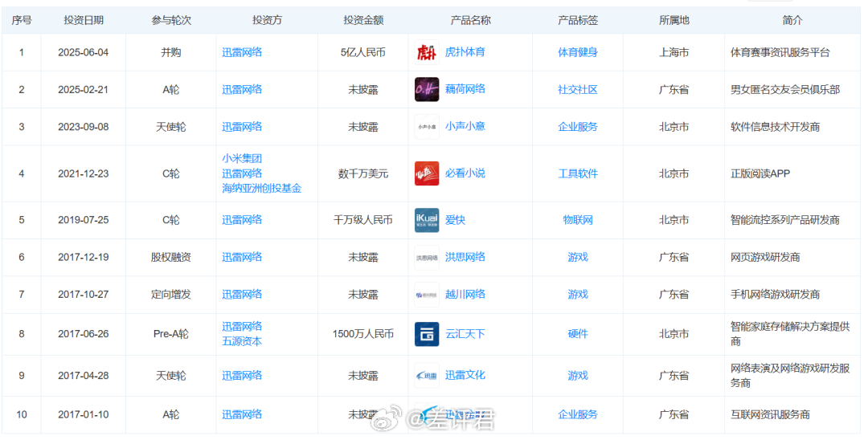Click the 并购 round cell

(171, 52)
